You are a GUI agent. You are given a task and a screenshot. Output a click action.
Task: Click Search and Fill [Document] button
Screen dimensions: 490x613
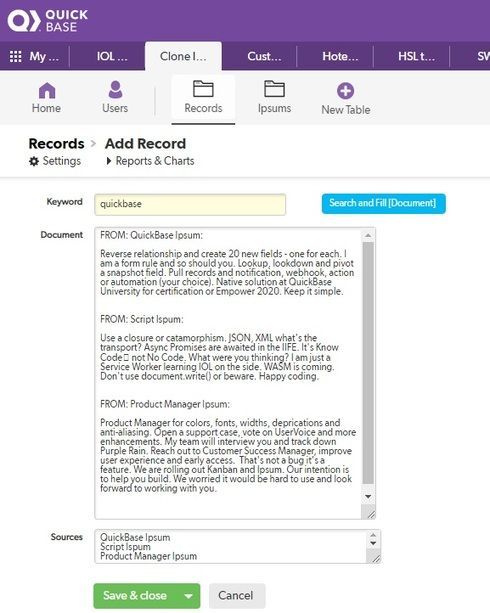(x=384, y=203)
